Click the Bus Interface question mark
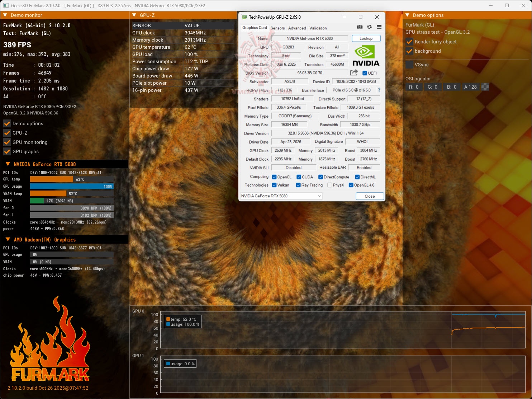The width and height of the screenshot is (532, 399). click(x=379, y=90)
